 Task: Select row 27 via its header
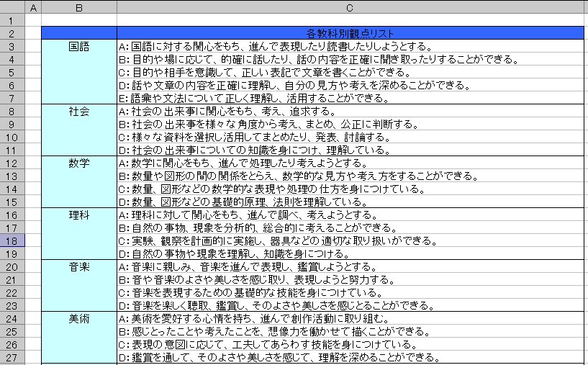click(12, 357)
